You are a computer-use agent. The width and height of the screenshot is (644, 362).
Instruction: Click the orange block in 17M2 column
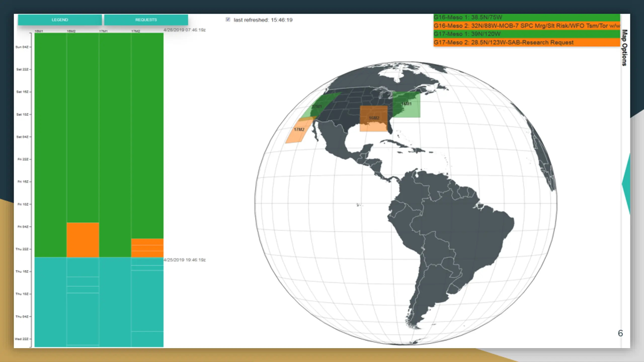(147, 248)
